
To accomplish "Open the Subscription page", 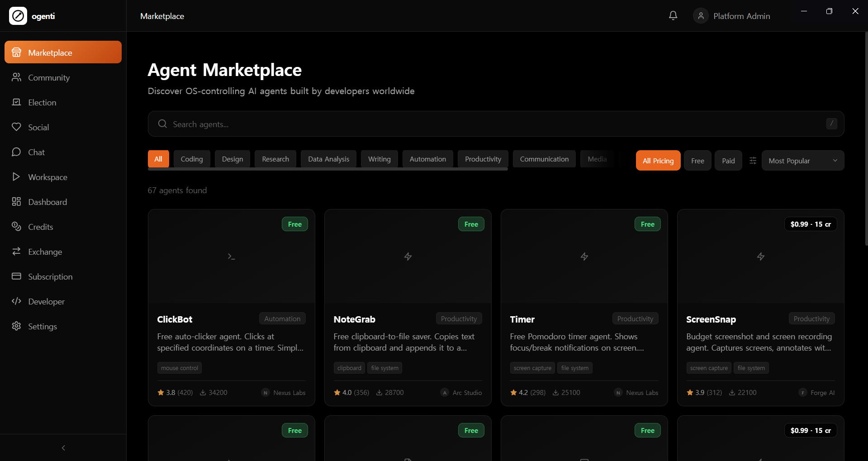I will pyautogui.click(x=50, y=276).
